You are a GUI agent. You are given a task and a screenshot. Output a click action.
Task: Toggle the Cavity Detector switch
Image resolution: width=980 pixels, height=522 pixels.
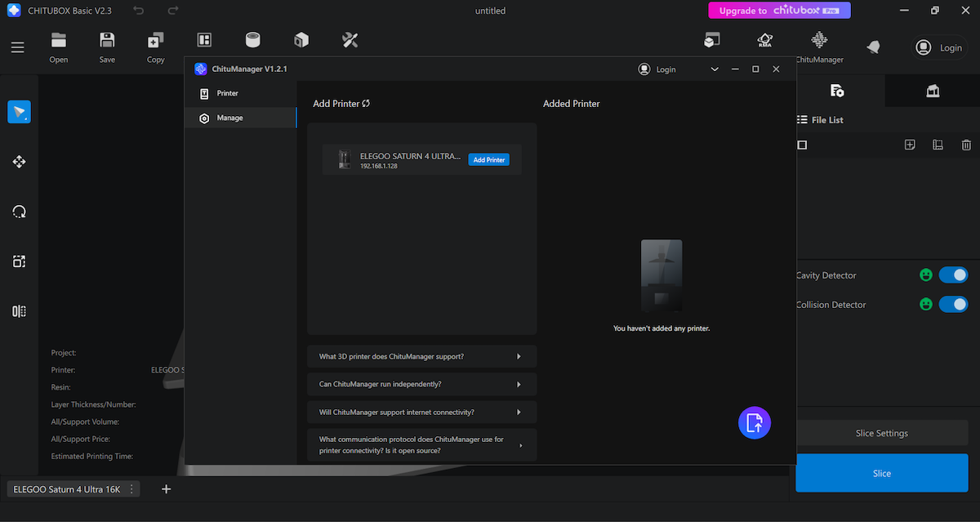tap(953, 275)
